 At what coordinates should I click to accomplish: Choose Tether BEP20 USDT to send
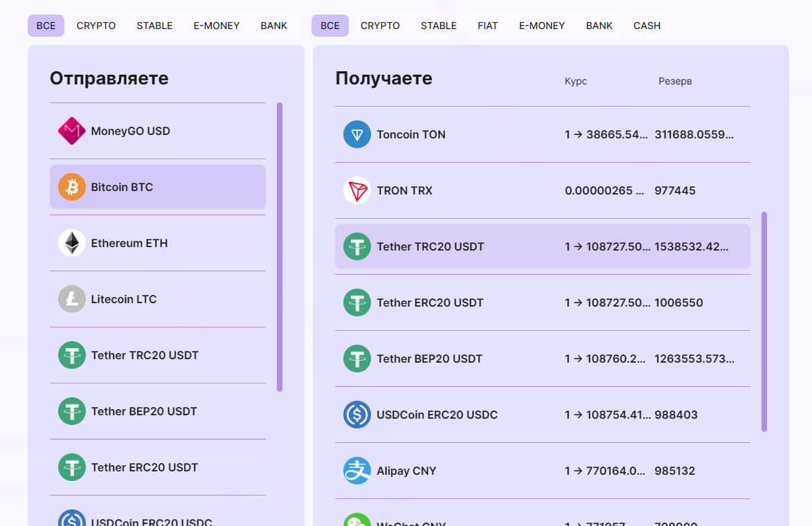coord(157,411)
